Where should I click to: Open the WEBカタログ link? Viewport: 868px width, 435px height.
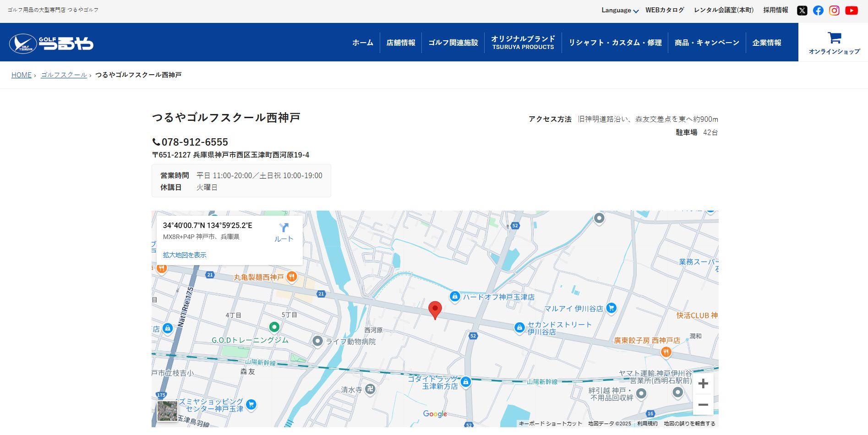click(x=665, y=10)
